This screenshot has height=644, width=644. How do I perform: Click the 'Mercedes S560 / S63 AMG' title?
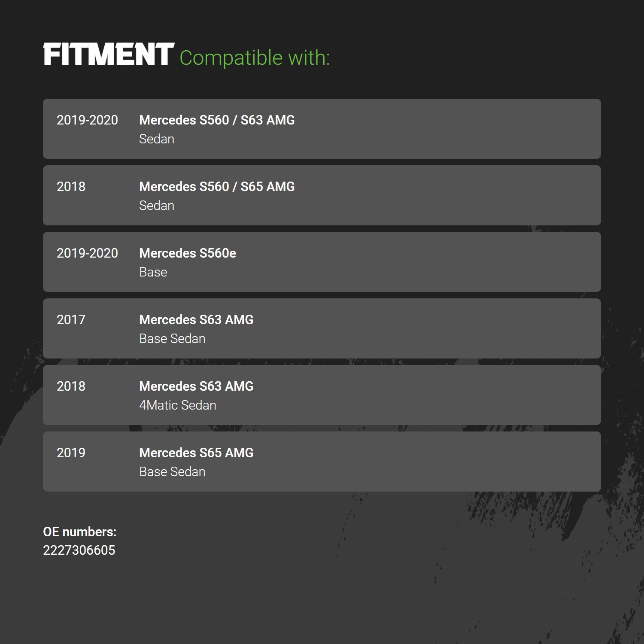217,120
